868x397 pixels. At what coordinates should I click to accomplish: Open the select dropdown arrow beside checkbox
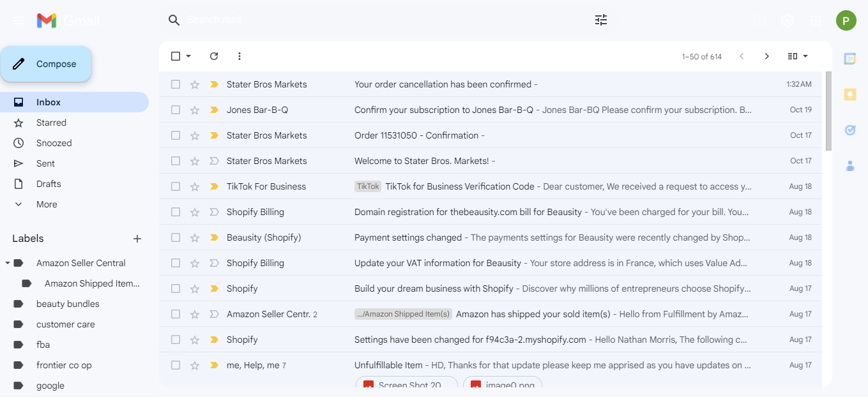[x=188, y=56]
